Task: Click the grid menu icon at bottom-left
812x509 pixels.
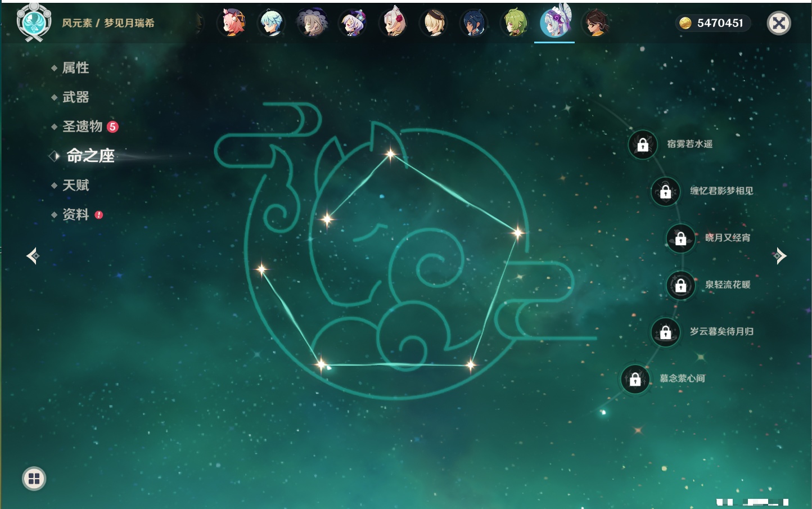Action: tap(34, 479)
